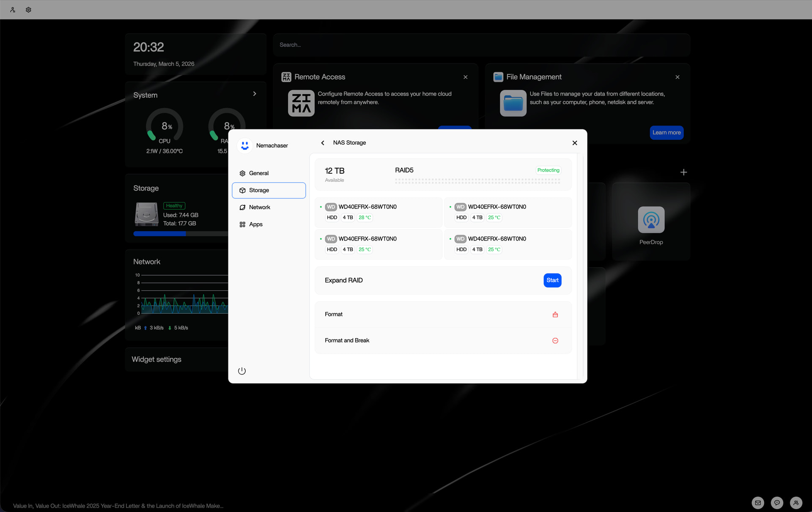Open the PeerDrop app icon

point(651,220)
